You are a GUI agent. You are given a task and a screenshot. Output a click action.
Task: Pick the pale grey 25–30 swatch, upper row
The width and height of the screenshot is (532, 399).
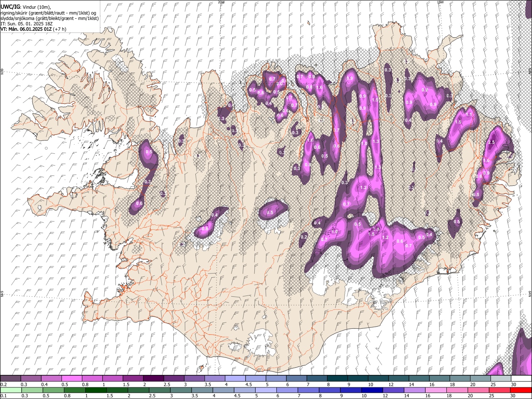(x=501, y=378)
